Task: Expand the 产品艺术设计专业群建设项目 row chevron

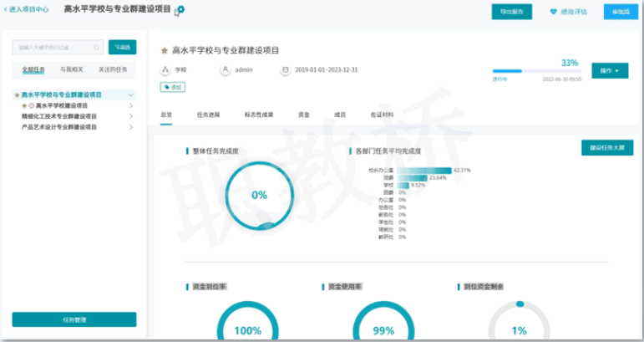Action: click(131, 127)
